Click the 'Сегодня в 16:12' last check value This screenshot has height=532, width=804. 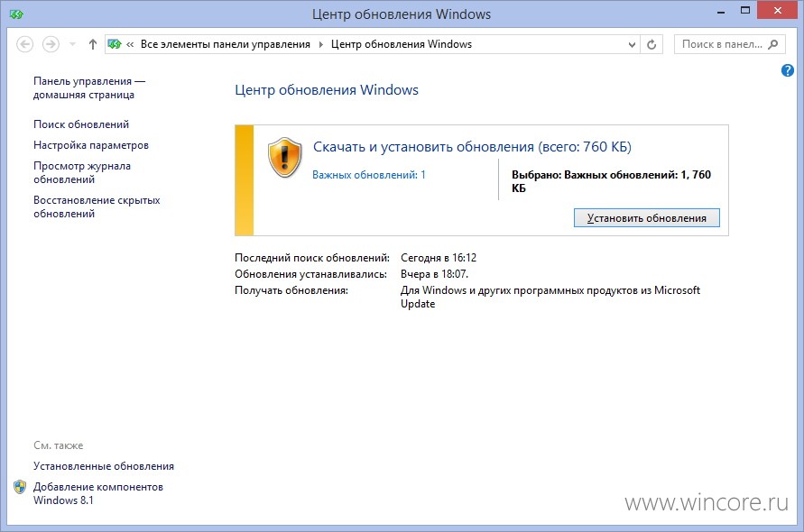pyautogui.click(x=439, y=258)
